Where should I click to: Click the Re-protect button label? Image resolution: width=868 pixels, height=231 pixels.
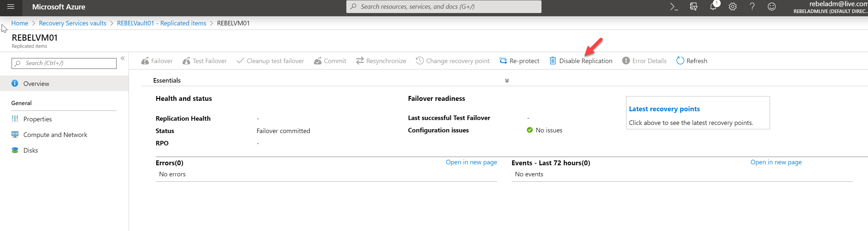(x=524, y=61)
